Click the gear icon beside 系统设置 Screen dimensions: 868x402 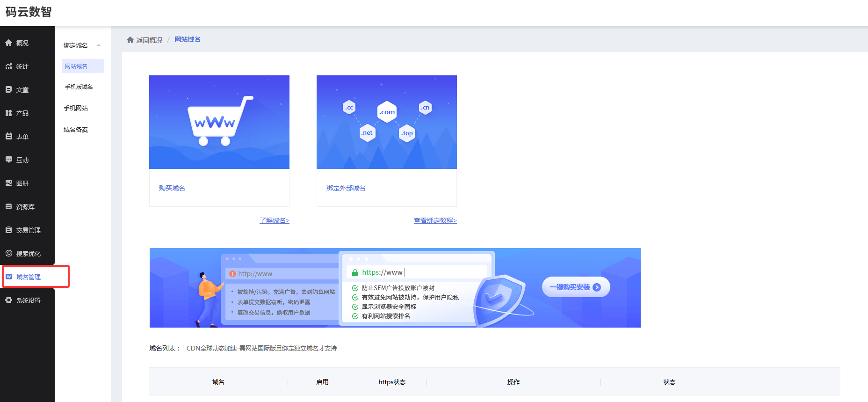pyautogui.click(x=8, y=300)
